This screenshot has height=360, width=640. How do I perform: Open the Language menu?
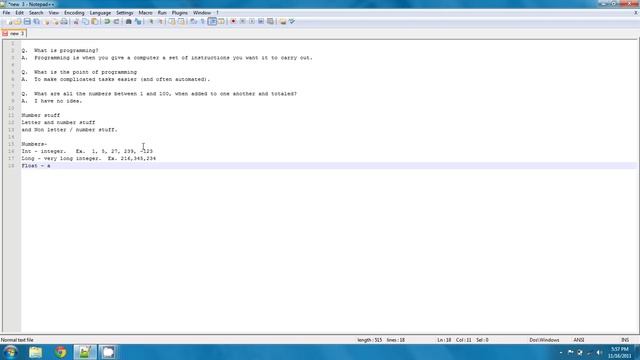(x=100, y=13)
